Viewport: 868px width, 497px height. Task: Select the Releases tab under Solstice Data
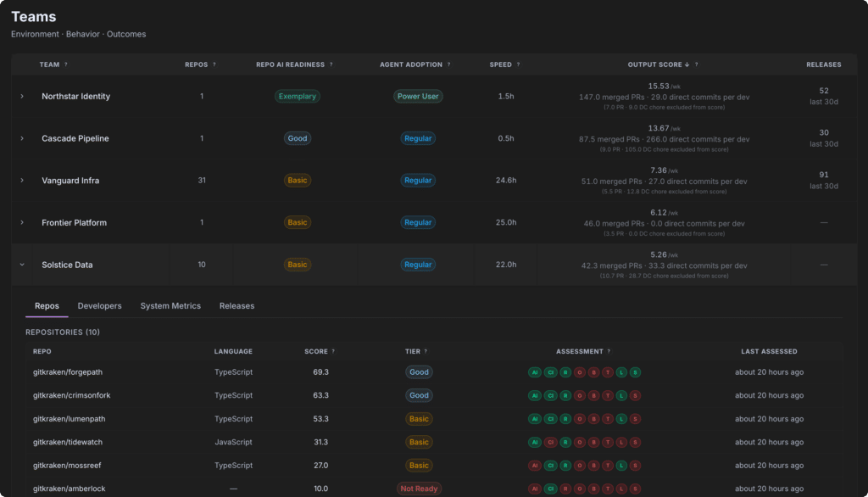pos(237,306)
